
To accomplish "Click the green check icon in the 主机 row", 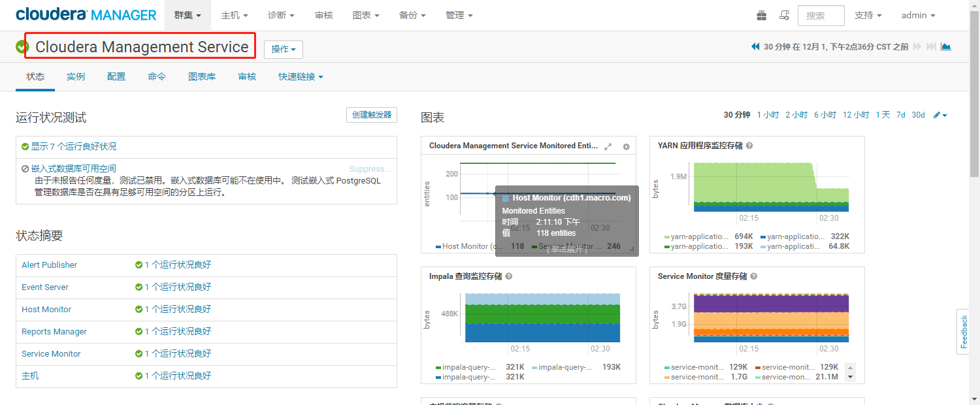I will [x=139, y=376].
